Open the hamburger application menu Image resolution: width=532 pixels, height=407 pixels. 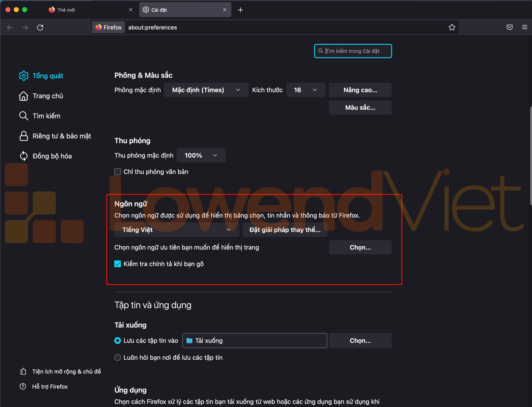click(x=524, y=27)
